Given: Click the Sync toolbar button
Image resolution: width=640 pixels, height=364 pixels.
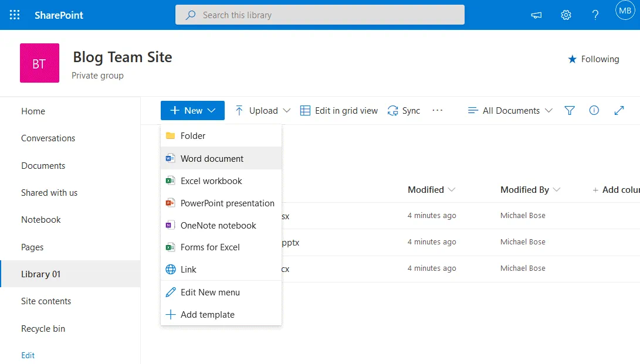Looking at the screenshot, I should 404,110.
